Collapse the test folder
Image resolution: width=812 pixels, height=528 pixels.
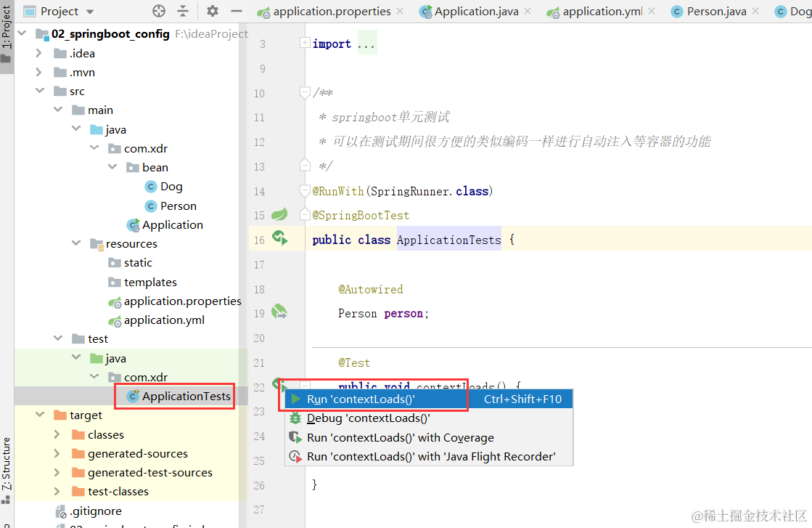[58, 338]
